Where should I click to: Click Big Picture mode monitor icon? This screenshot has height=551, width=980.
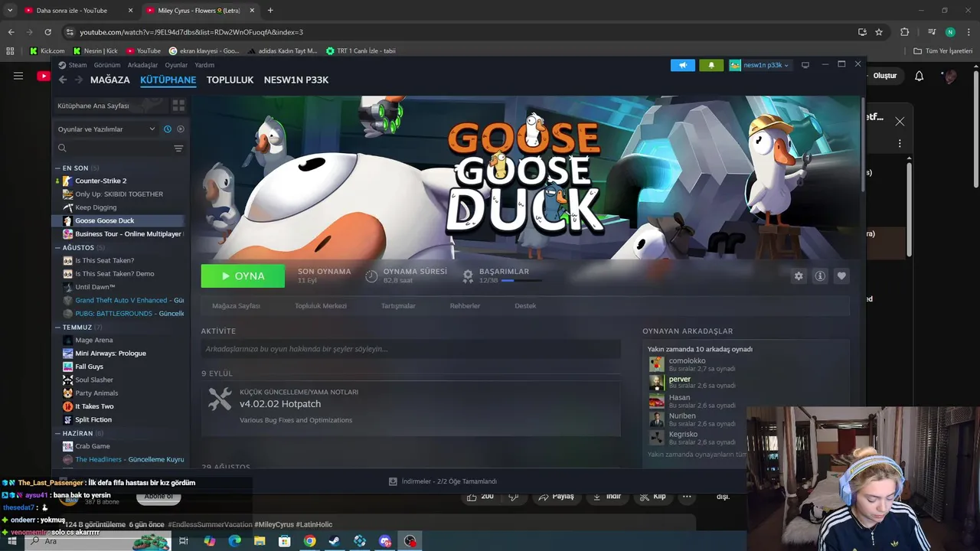tap(805, 65)
